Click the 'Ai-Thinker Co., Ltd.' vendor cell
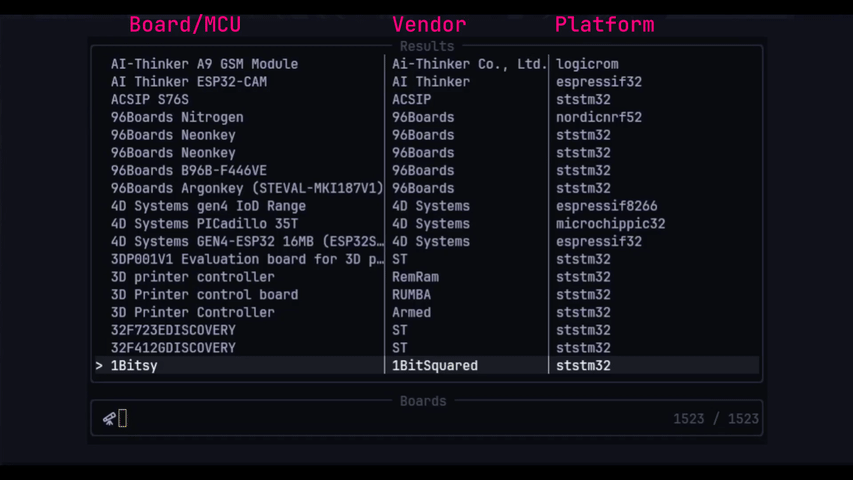Image resolution: width=853 pixels, height=480 pixels. pos(469,64)
